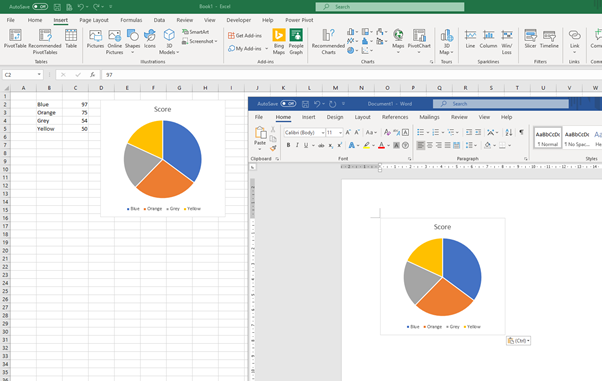Image resolution: width=602 pixels, height=381 pixels.
Task: Open Page Layout tab in Excel
Action: 94,20
